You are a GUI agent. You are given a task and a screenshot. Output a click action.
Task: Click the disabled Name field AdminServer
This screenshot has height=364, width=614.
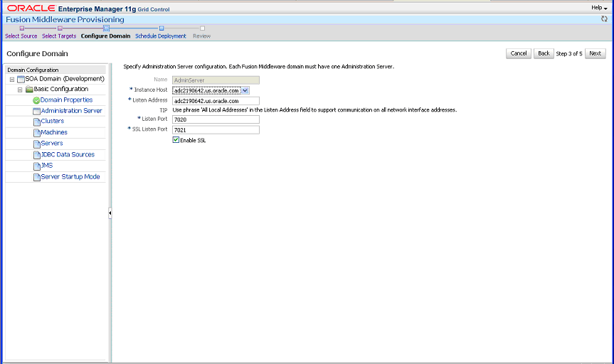pos(216,80)
